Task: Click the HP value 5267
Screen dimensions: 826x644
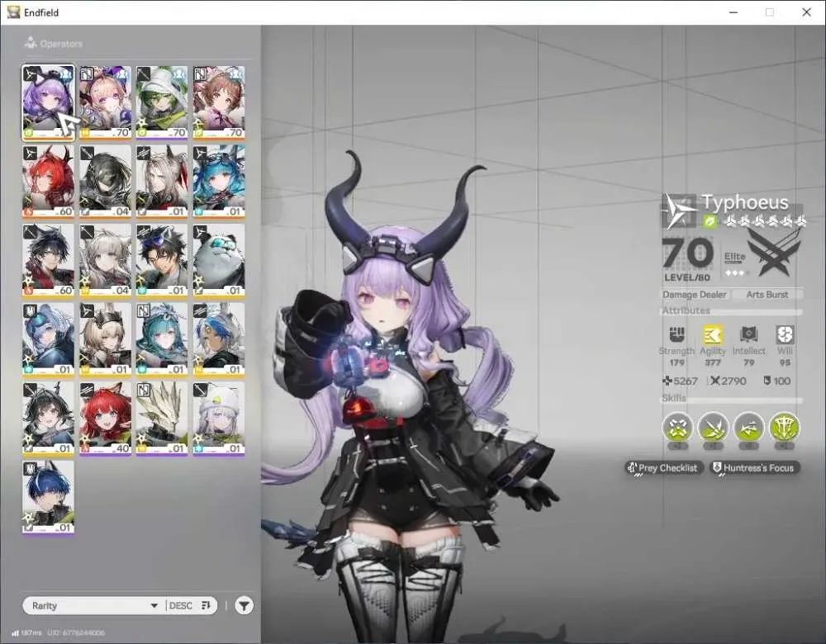Action: click(x=680, y=381)
